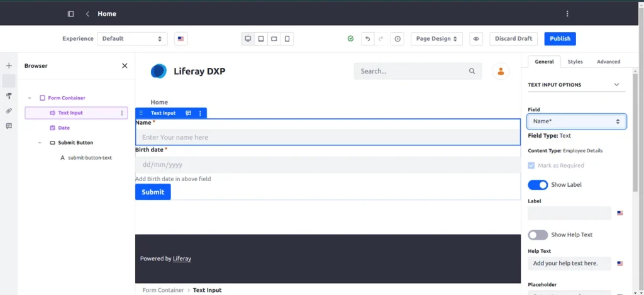This screenshot has height=295, width=644.
Task: Open Text Input tree item kebab menu
Action: 121,113
